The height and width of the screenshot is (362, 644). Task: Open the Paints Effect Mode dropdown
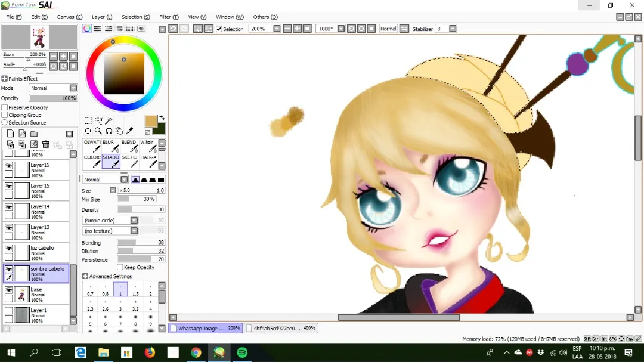click(x=53, y=88)
